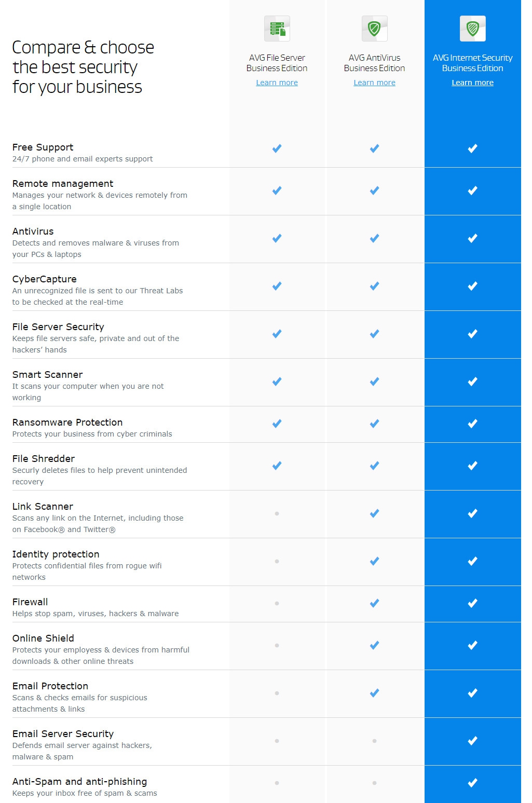Click AntiVirus checkmark in Firewall row
532x803 pixels.
(x=374, y=603)
